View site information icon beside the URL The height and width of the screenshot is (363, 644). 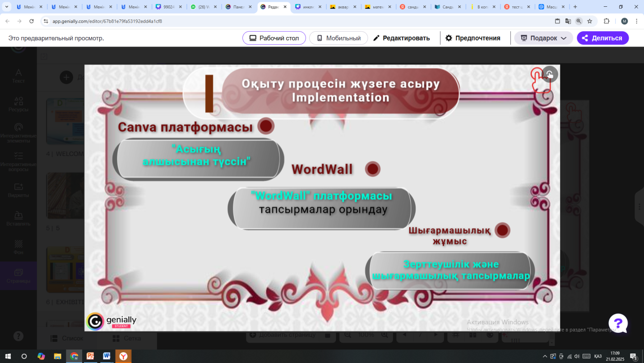click(45, 21)
